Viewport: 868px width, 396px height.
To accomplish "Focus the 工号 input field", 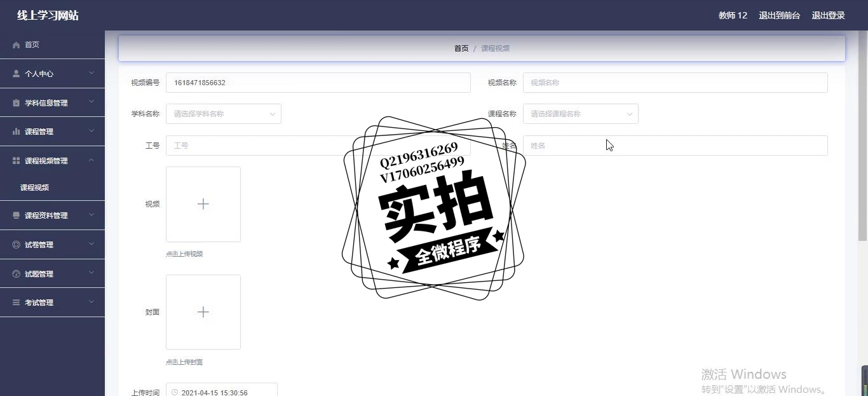I will point(318,146).
